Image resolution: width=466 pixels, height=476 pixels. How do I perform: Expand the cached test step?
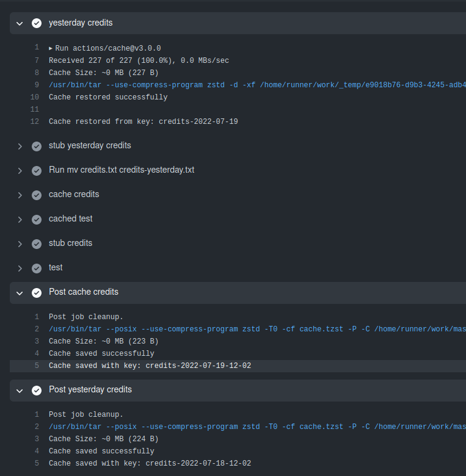tap(20, 220)
